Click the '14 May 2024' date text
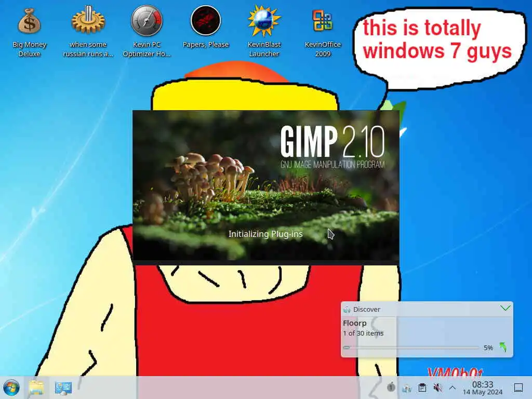This screenshot has height=399, width=532. [483, 392]
